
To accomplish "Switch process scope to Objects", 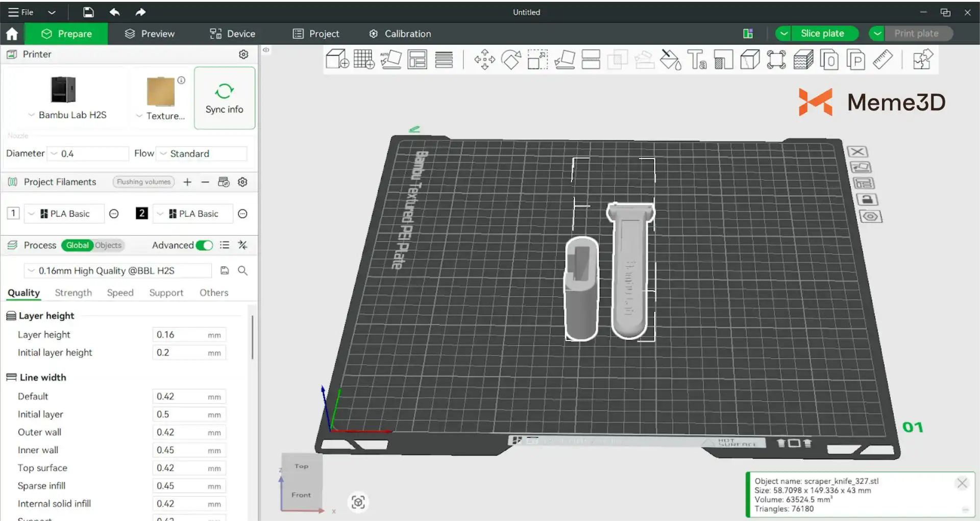I will (x=108, y=245).
